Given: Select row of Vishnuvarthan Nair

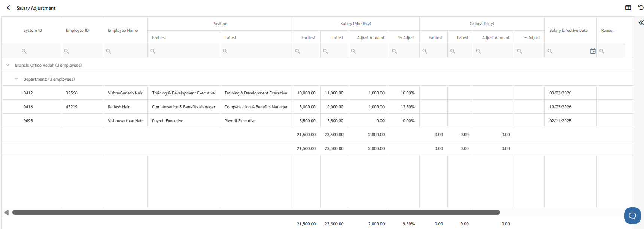Looking at the screenshot, I should point(318,121).
